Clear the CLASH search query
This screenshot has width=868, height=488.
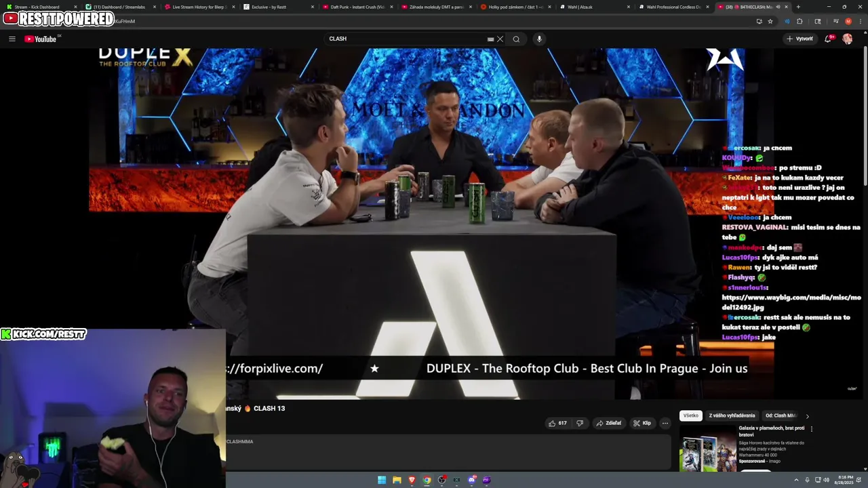click(x=500, y=39)
